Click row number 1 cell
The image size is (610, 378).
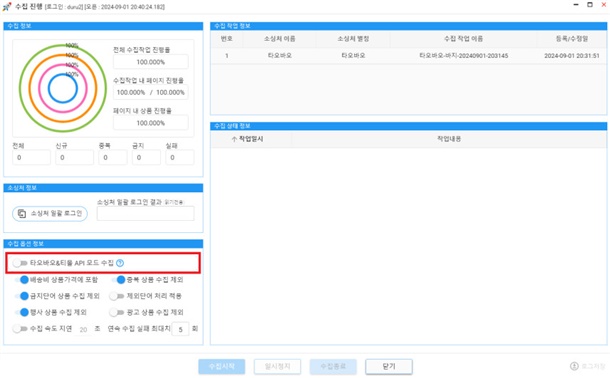(226, 56)
